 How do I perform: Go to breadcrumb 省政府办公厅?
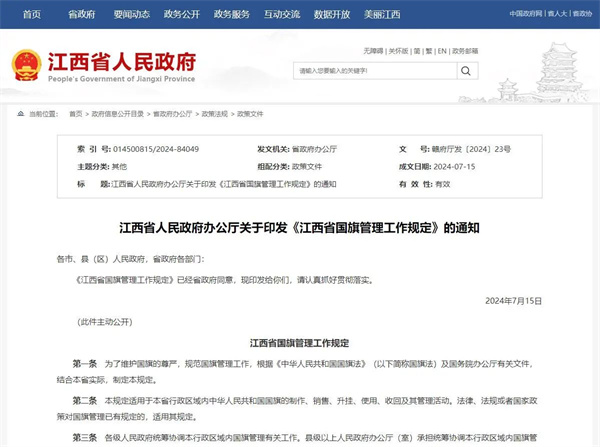point(173,114)
